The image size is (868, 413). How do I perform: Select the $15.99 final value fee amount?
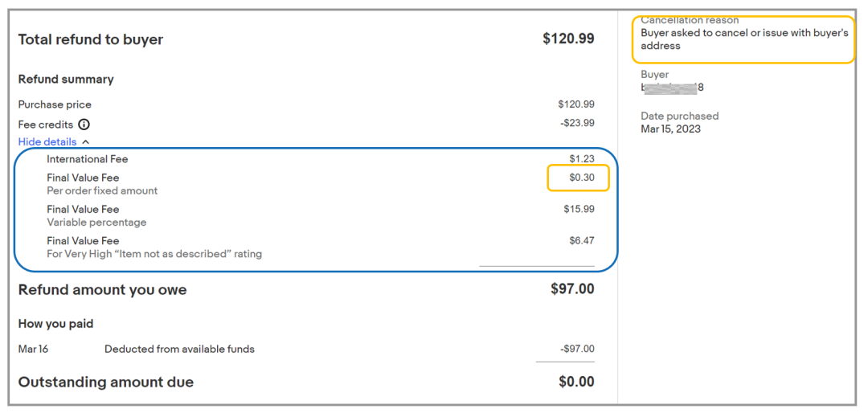579,209
